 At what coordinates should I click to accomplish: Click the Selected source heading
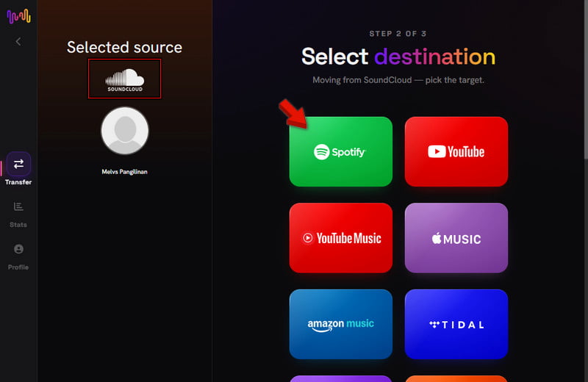click(124, 47)
